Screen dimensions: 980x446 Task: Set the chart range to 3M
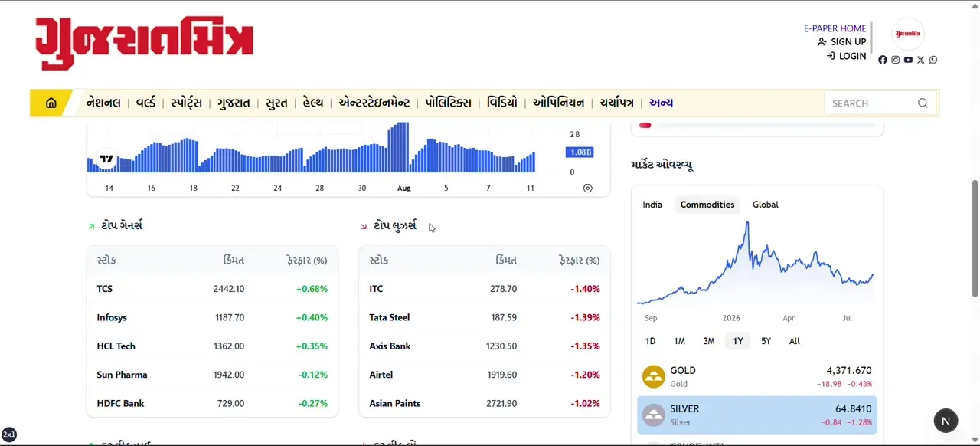tap(709, 341)
